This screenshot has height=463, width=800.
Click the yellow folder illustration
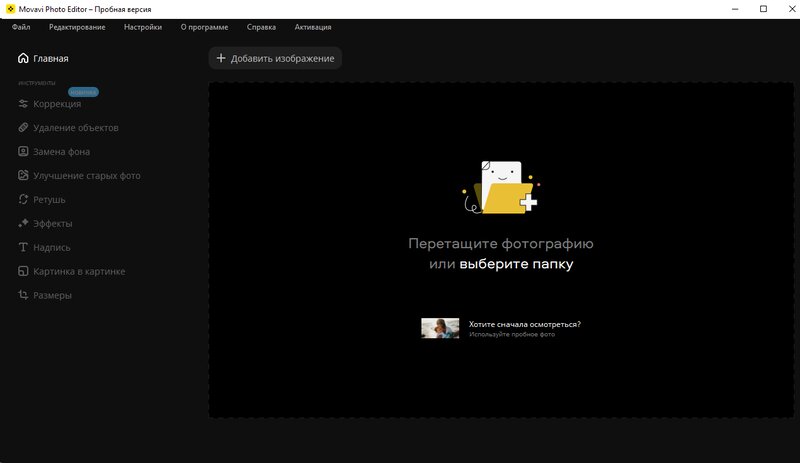pos(501,188)
